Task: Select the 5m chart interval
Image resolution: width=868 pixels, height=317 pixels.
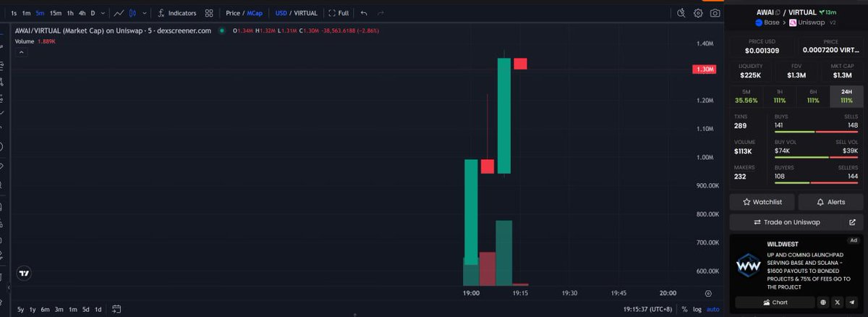Action: (41, 13)
